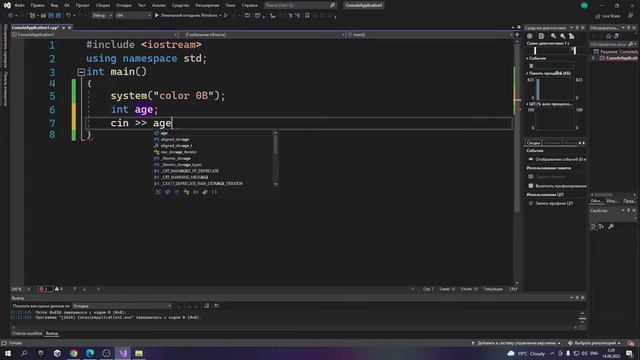This screenshot has height=360, width=640.
Task: Open the Файл menu
Action: coord(19,5)
